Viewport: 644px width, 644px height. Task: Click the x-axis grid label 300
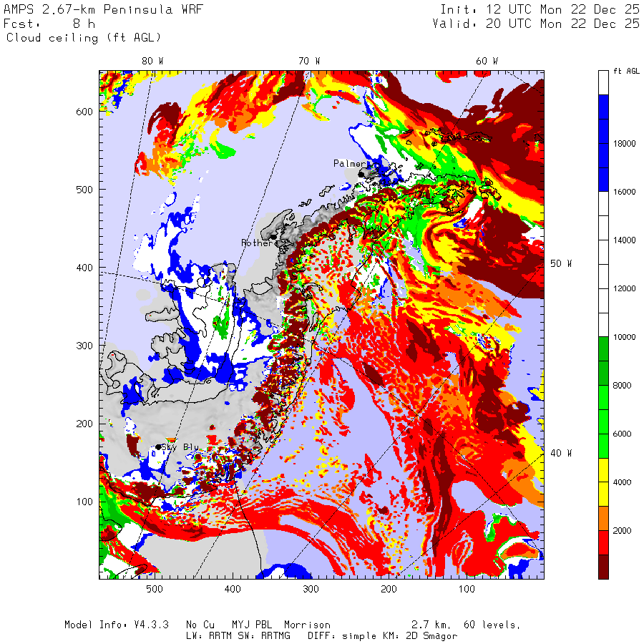[311, 590]
